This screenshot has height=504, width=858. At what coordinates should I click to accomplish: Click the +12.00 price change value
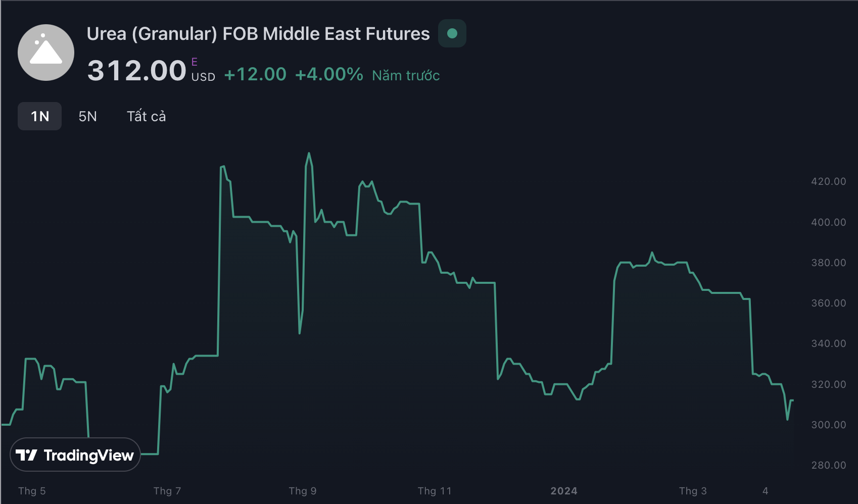point(255,75)
